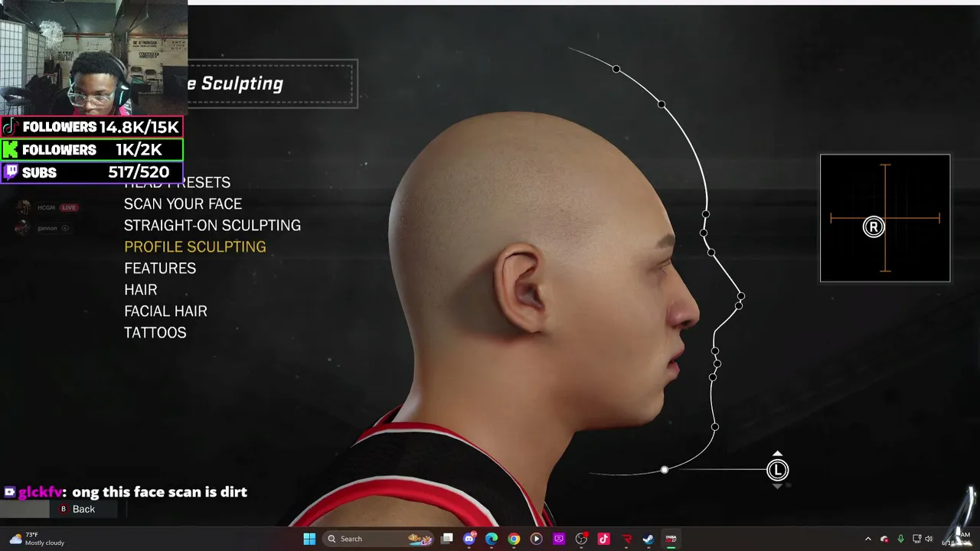Click the TikTok logo in followers overlay
Viewport: 980px width, 551px height.
click(x=11, y=127)
